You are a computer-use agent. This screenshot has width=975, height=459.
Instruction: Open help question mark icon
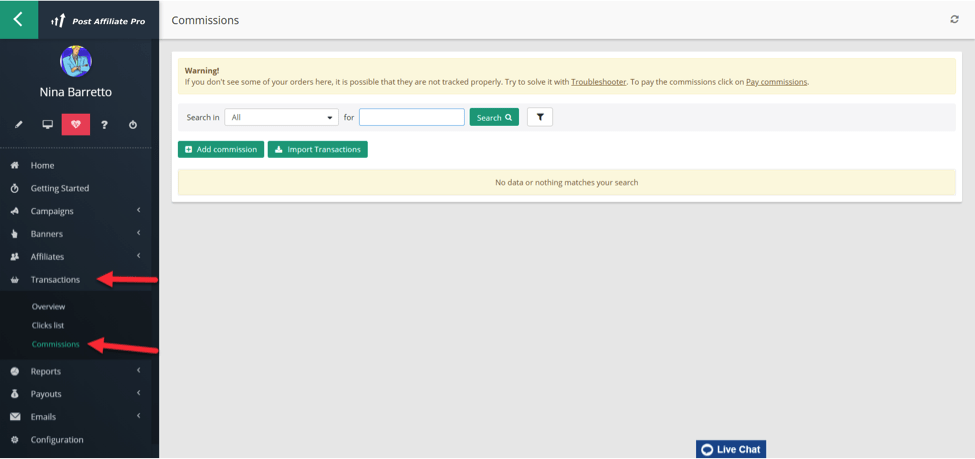point(104,124)
